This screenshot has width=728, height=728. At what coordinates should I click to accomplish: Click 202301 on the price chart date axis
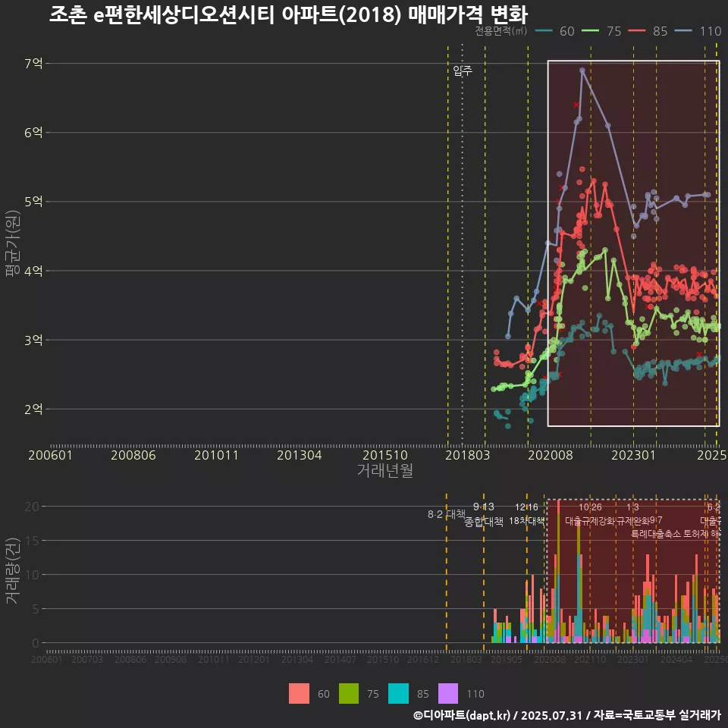pyautogui.click(x=633, y=455)
